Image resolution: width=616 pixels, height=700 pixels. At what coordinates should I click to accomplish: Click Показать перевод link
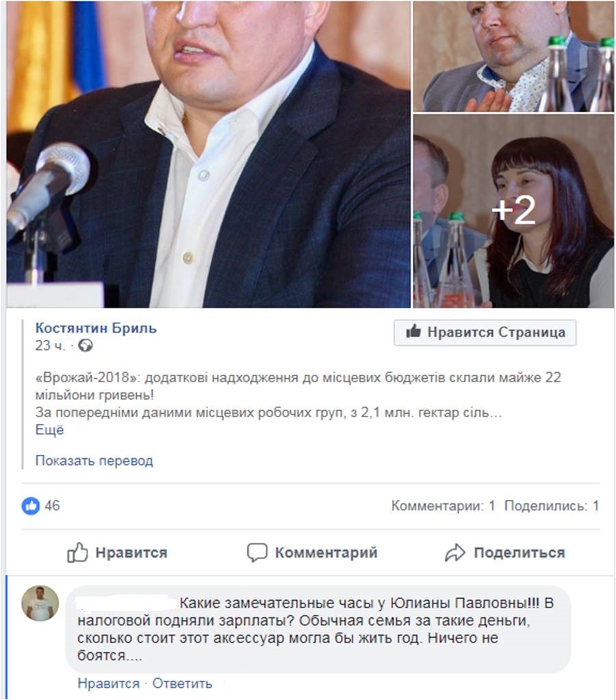[x=94, y=460]
